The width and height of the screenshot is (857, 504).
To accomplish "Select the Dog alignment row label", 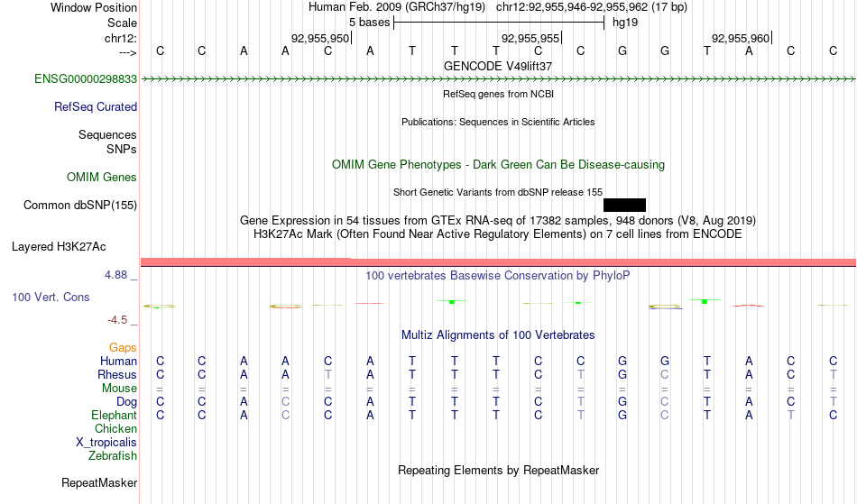I will (x=127, y=402).
